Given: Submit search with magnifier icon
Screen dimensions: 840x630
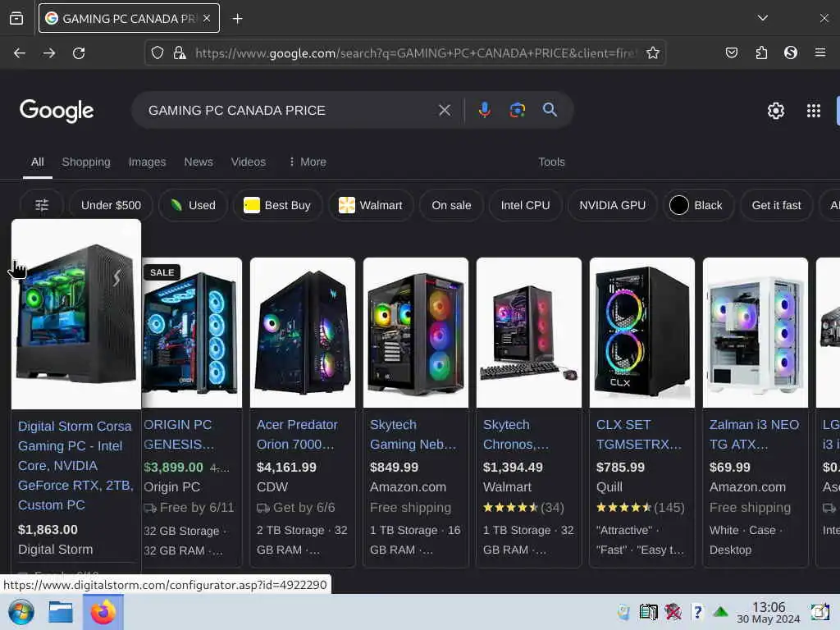Looking at the screenshot, I should (x=550, y=110).
